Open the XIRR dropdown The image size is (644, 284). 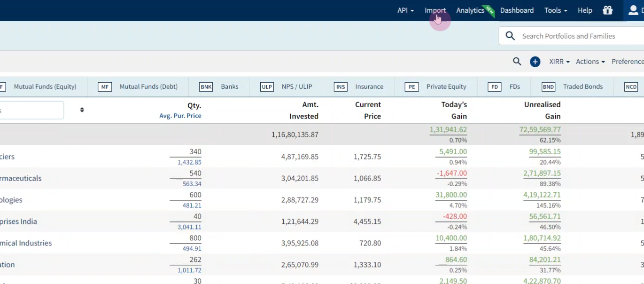coord(559,62)
